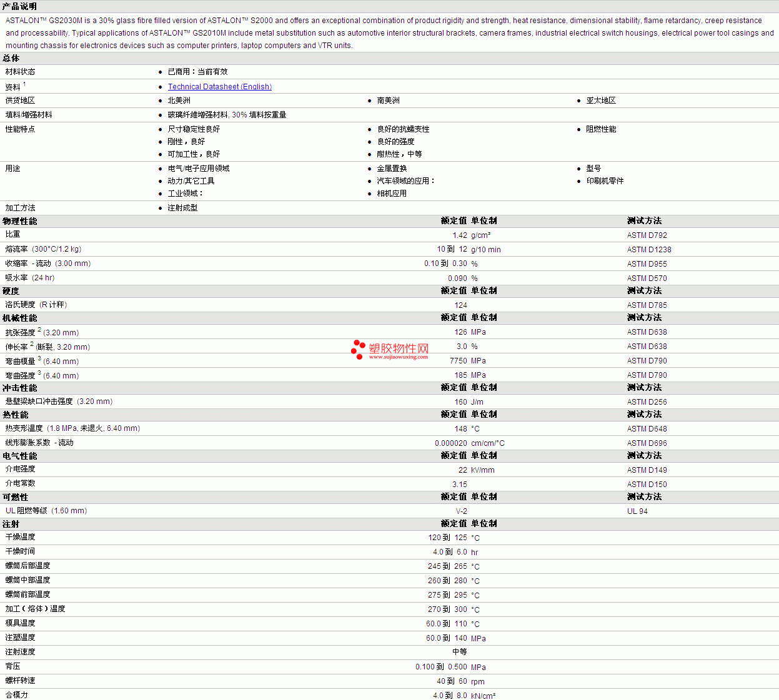Select 玻璃纤维增强材料, 30% 填料按重量 text
Image resolution: width=779 pixels, height=700 pixels.
pos(227,115)
